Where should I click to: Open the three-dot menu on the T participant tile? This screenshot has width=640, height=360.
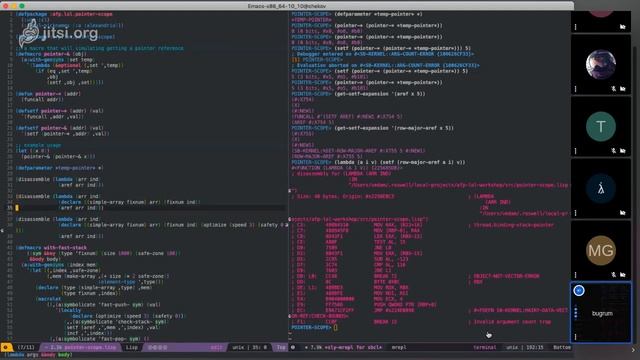576,151
